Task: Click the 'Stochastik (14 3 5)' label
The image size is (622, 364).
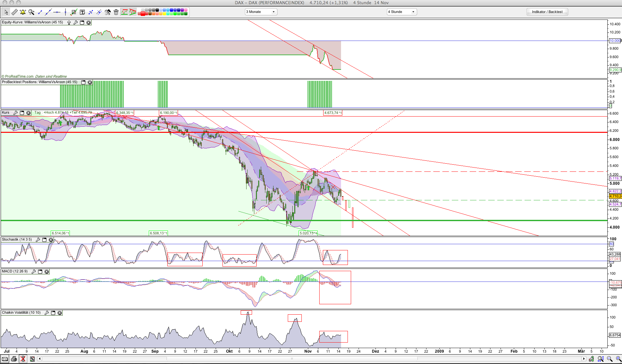Action: click(17, 240)
